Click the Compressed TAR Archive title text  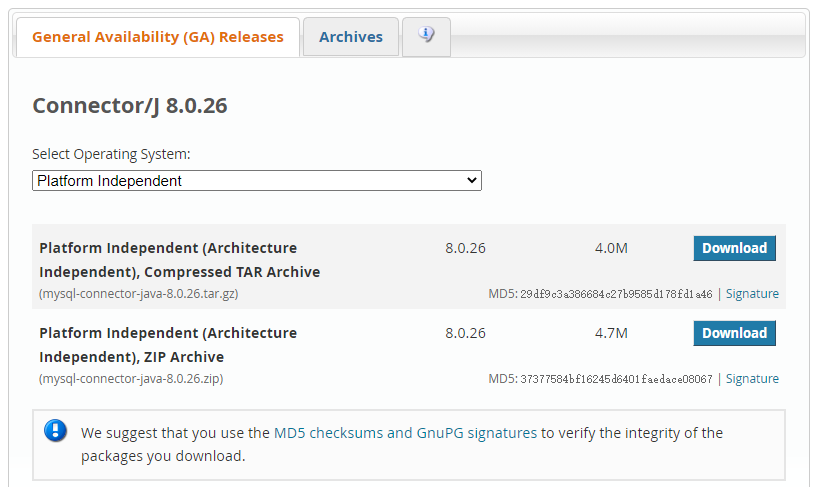(180, 260)
